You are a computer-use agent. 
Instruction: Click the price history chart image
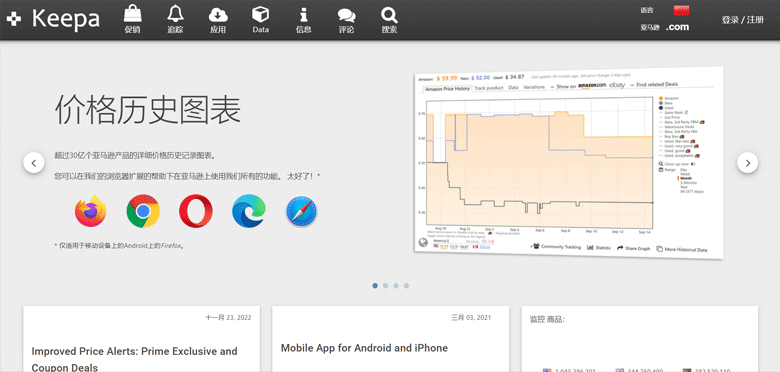tap(569, 163)
